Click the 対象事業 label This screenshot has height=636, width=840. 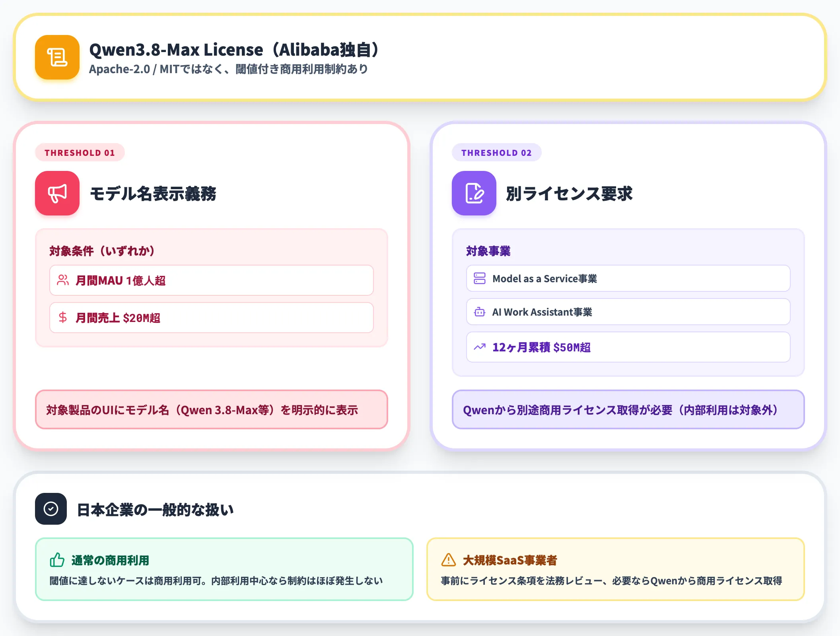[x=488, y=251]
